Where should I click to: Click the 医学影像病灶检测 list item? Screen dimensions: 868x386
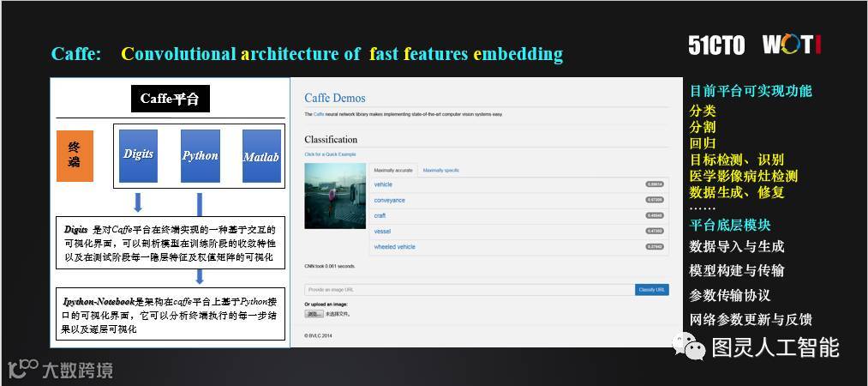(x=744, y=177)
